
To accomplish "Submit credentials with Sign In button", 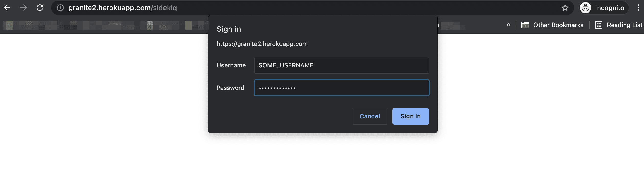I will point(411,116).
